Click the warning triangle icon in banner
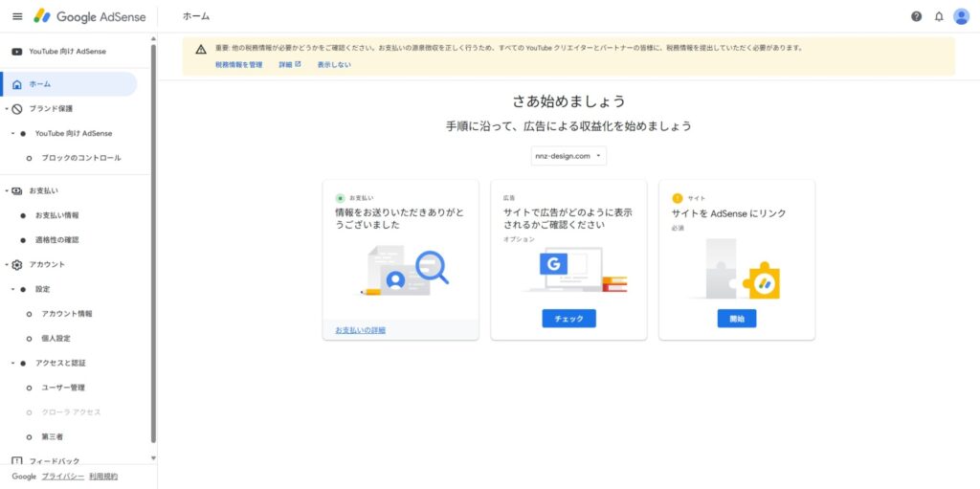 pos(200,49)
